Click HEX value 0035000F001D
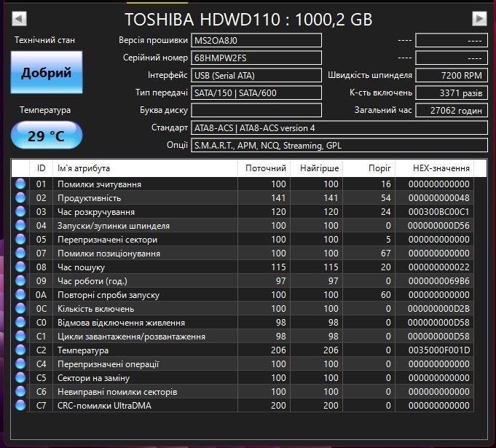Screen dimensions: 496x448 pos(438,350)
